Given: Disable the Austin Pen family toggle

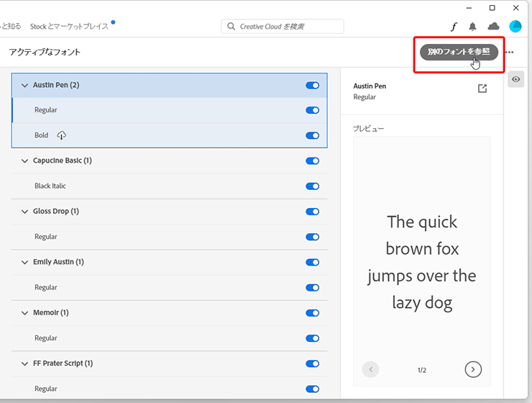Looking at the screenshot, I should 312,85.
